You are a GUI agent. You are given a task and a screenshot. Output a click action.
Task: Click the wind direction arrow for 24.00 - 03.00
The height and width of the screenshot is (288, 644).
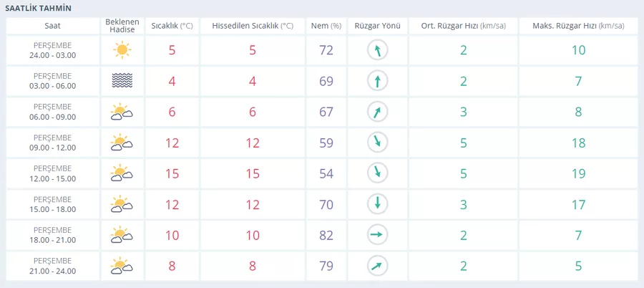[x=377, y=50]
